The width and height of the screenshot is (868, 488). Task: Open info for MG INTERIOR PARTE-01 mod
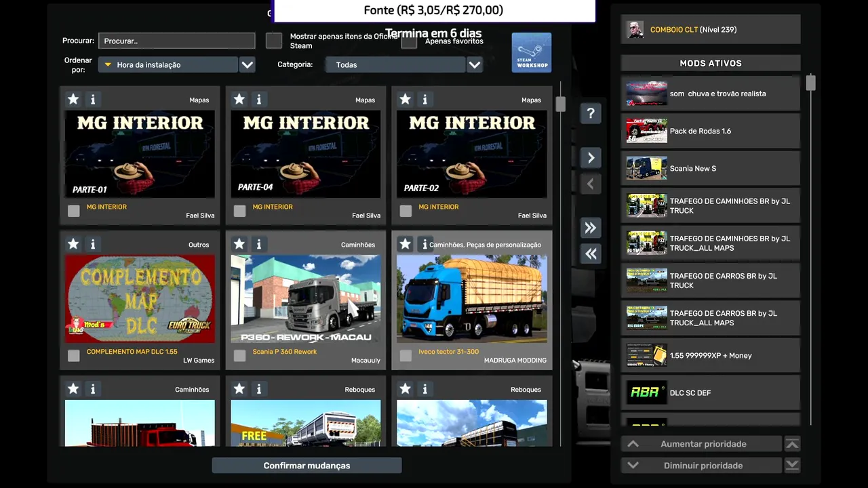[93, 100]
